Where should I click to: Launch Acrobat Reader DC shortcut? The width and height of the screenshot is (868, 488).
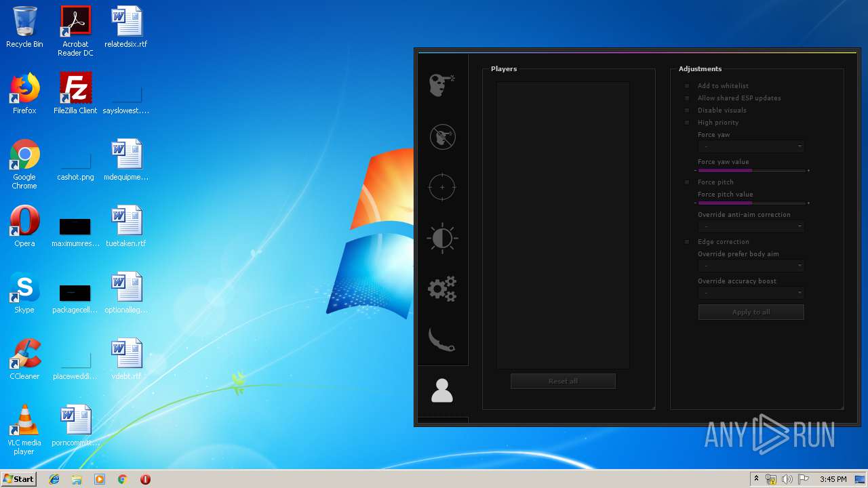(x=75, y=31)
